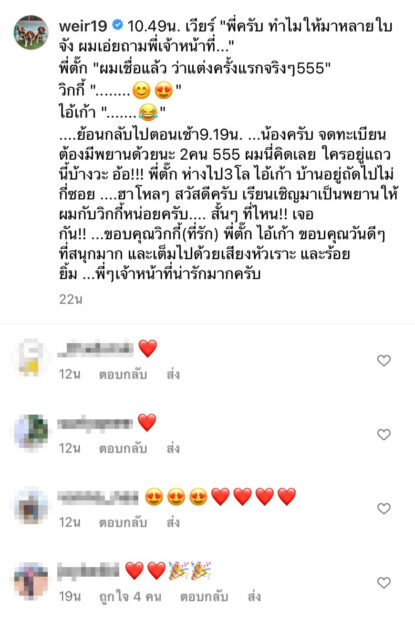
Task: Reply to the fourth comment
Action: [204, 596]
